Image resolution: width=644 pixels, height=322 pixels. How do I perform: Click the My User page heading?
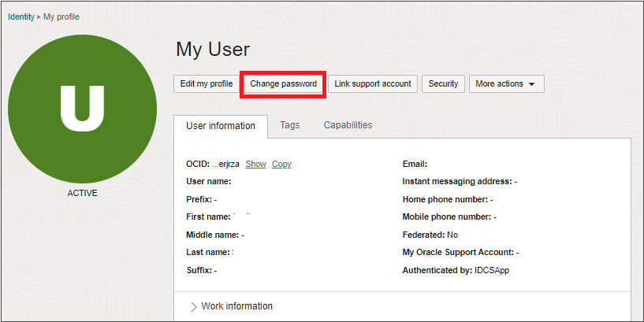212,50
